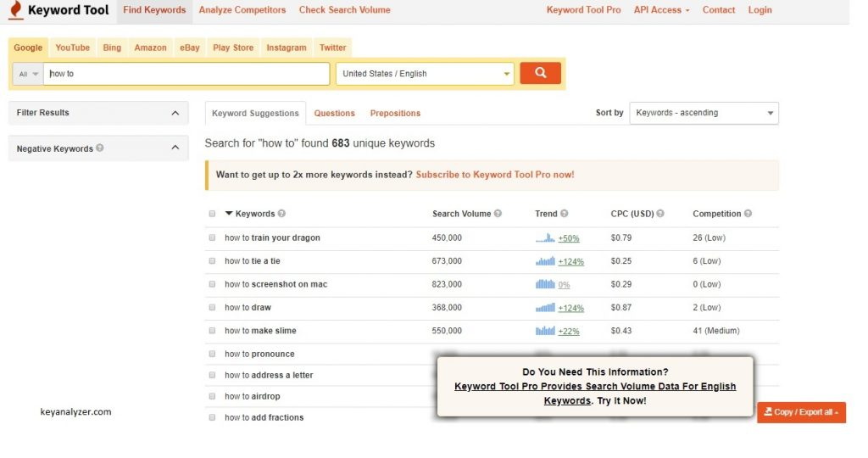Check the box for how to pronounce
The image size is (868, 458).
point(212,354)
